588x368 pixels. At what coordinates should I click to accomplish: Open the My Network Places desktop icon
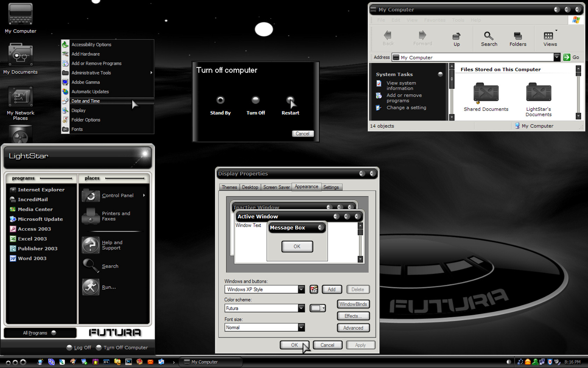tap(20, 103)
